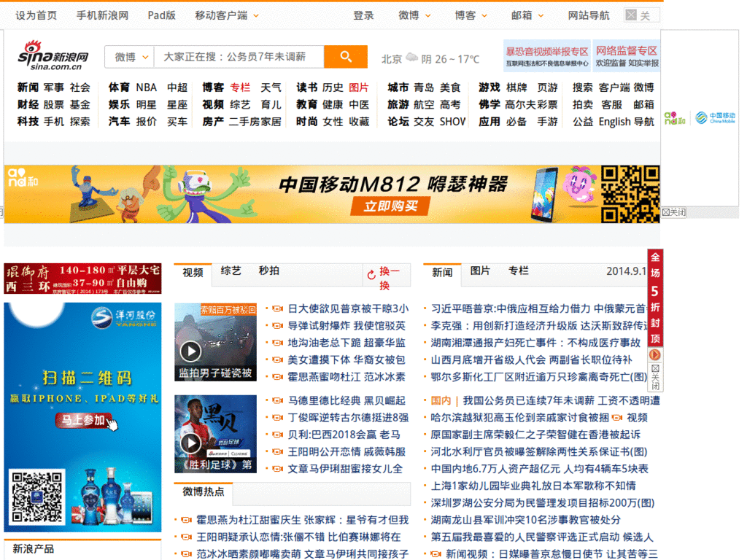Click the video camera icon beside 哈尔滨越狱犯 headline
Viewport: 747px width, 560px height.
[x=616, y=417]
